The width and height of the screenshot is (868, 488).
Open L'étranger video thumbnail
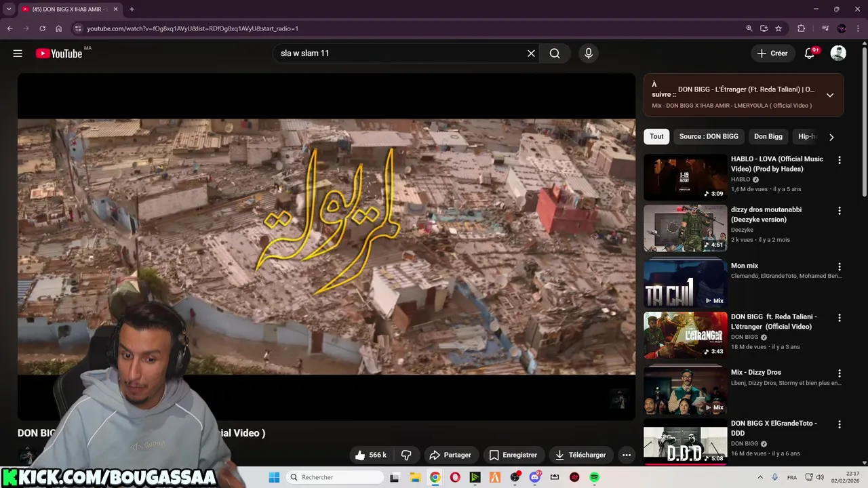[685, 335]
